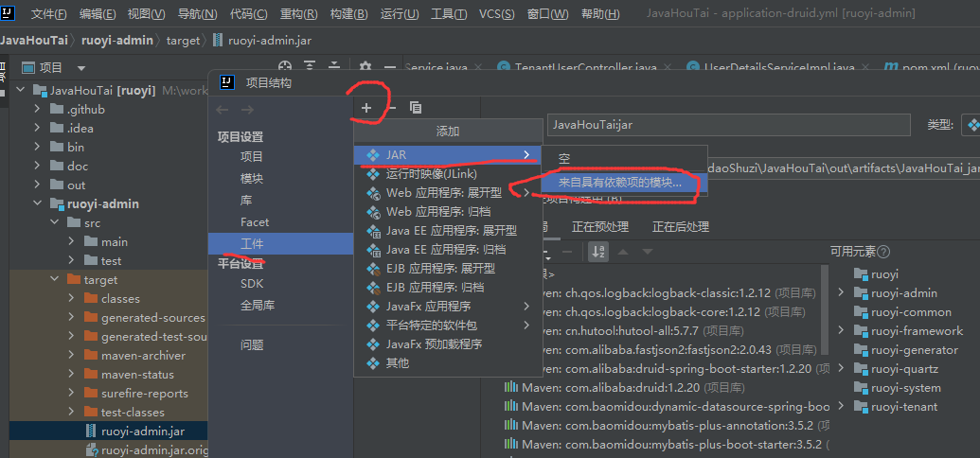Select 平台特定的软件包 menu entry
Image resolution: width=980 pixels, height=458 pixels.
click(x=448, y=326)
